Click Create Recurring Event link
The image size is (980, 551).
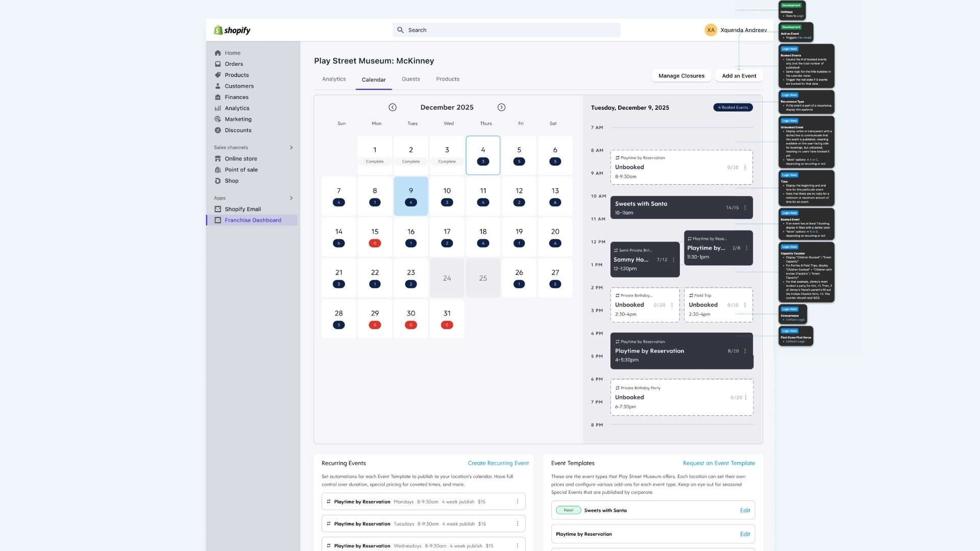pyautogui.click(x=498, y=463)
